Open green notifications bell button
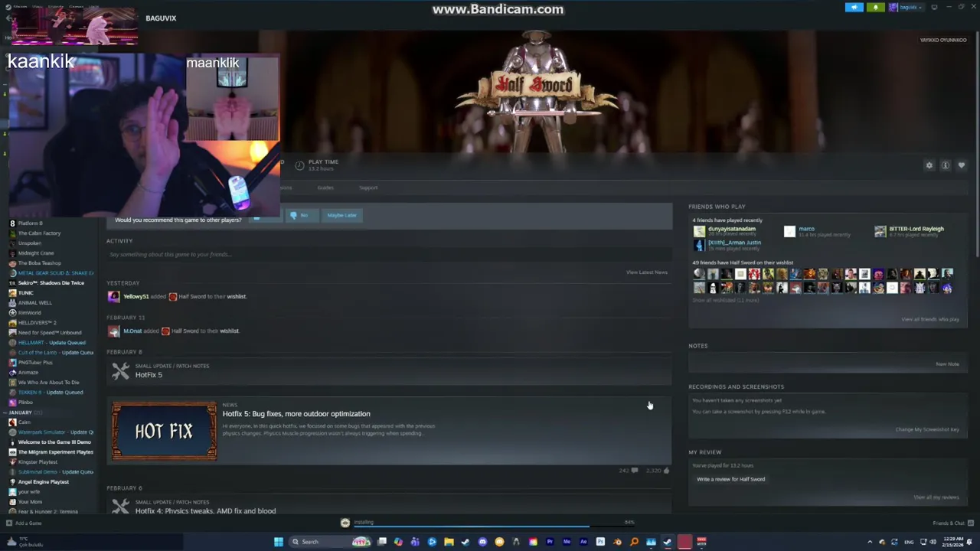This screenshot has height=551, width=980. pyautogui.click(x=876, y=7)
